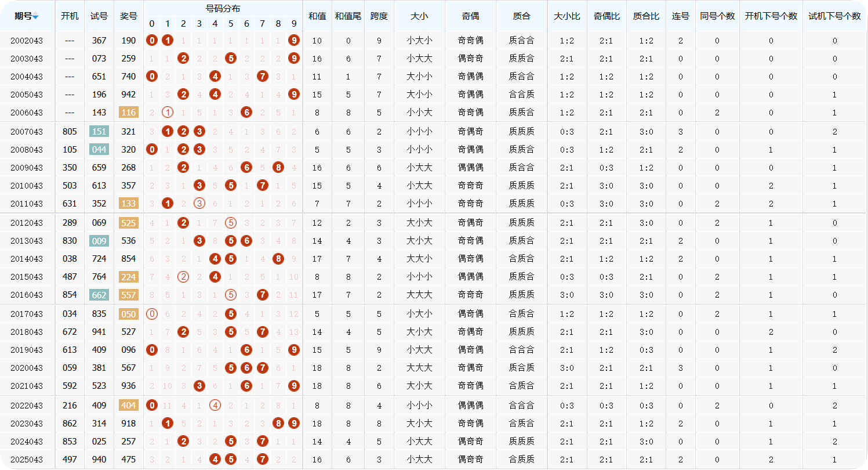Click red ball 9 in row 2002043

pos(294,41)
